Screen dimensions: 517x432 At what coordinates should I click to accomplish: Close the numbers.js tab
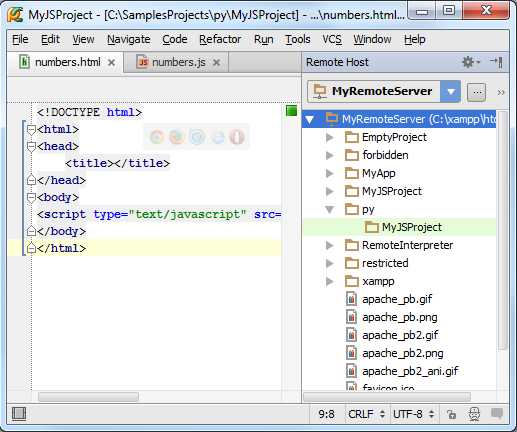[217, 62]
